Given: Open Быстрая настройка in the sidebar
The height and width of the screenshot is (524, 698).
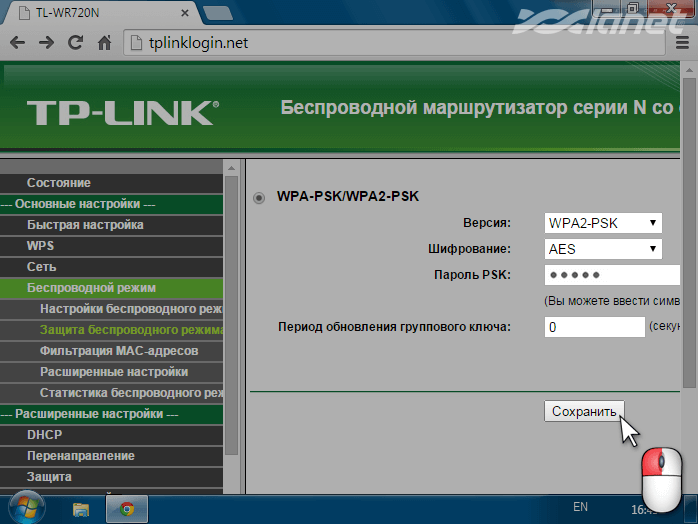Looking at the screenshot, I should (x=111, y=225).
